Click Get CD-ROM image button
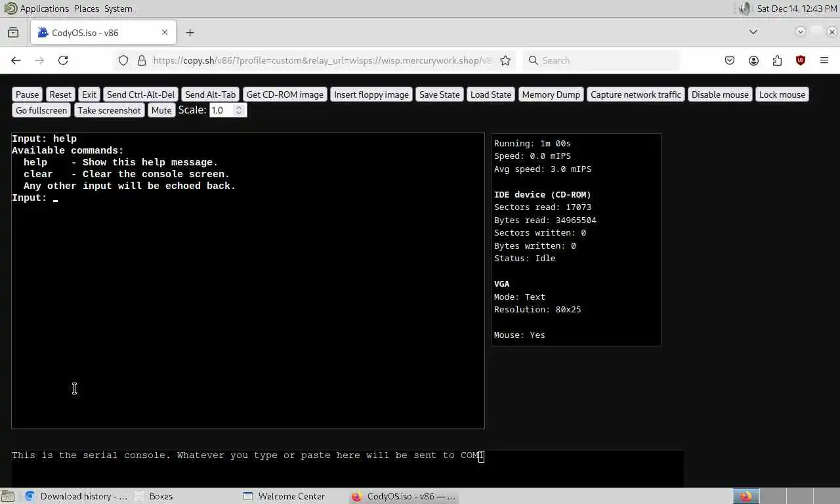This screenshot has height=504, width=840. (285, 94)
